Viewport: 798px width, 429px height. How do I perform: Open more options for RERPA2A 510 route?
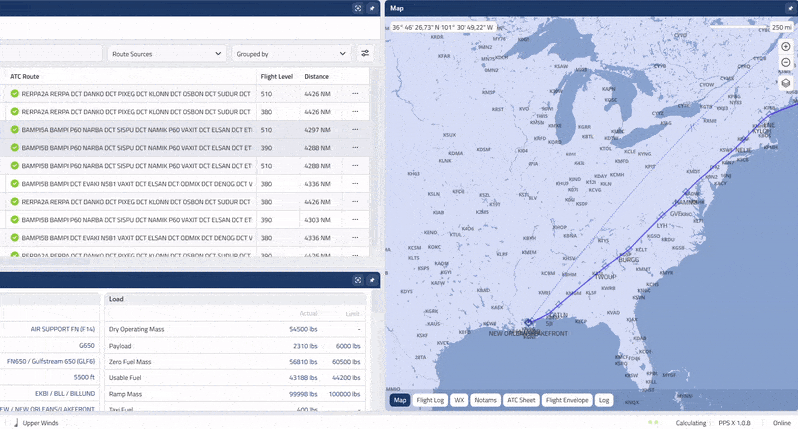pyautogui.click(x=355, y=94)
